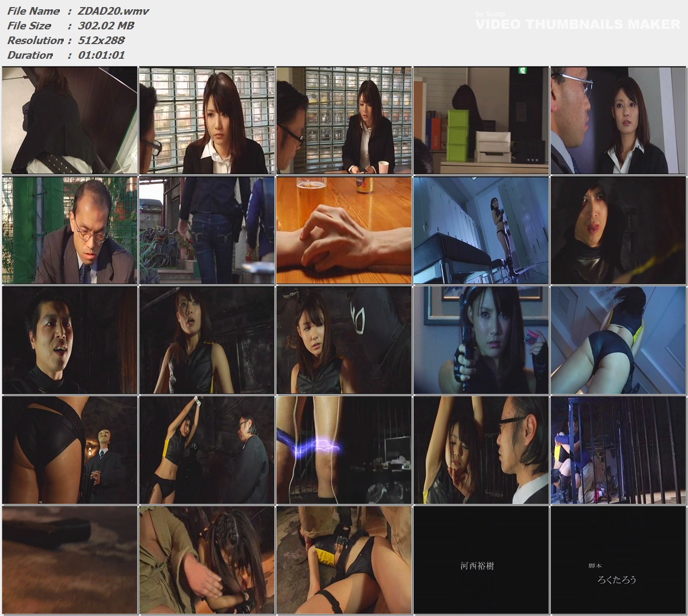
Task: Open thumbnail with masked man in suit
Action: click(x=70, y=450)
